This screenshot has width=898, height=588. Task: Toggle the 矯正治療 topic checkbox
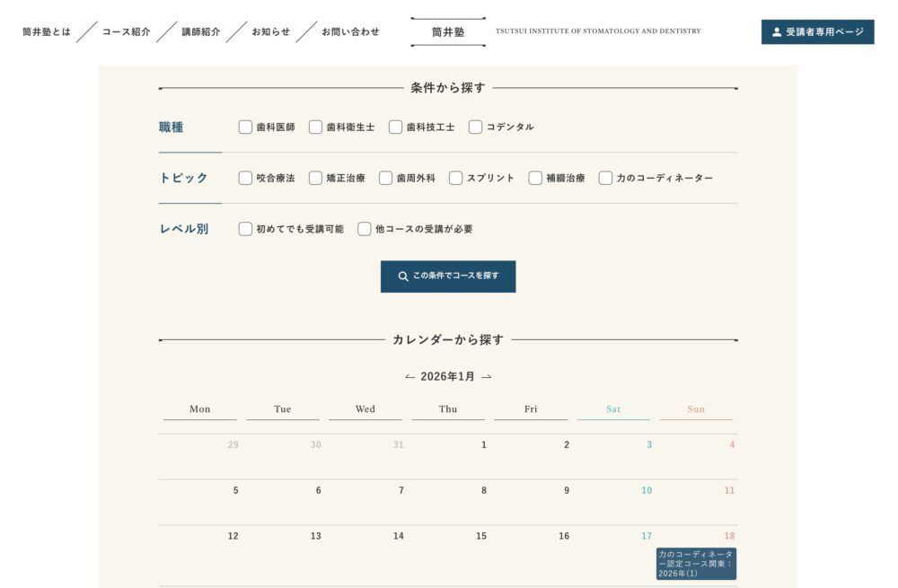point(315,178)
